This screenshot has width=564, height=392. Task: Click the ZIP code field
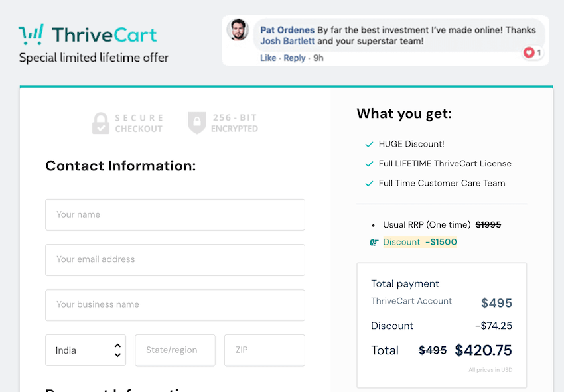pos(264,350)
